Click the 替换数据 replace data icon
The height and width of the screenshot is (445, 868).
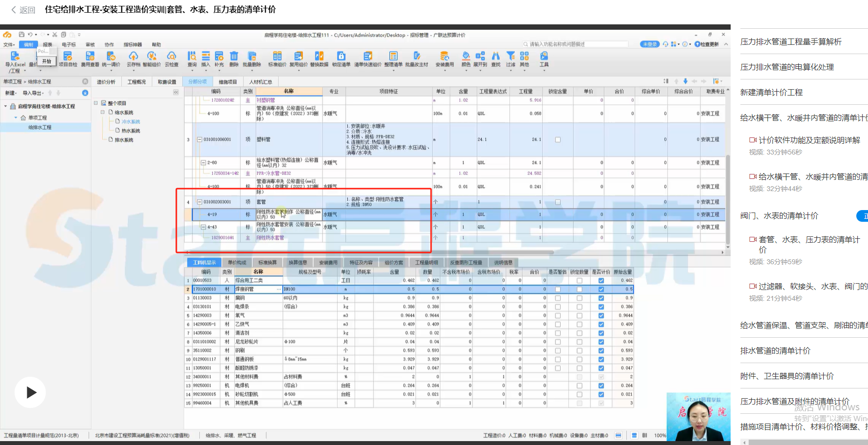[x=319, y=59]
